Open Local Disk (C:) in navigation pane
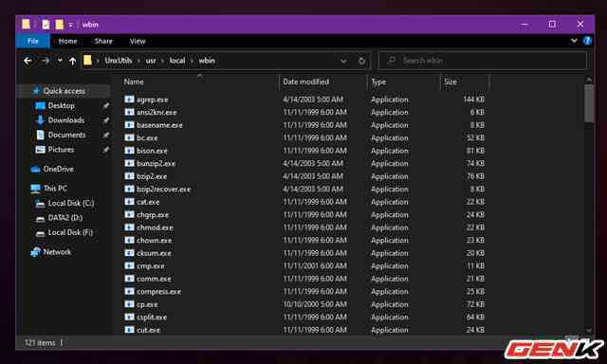The width and height of the screenshot is (607, 364). click(71, 203)
